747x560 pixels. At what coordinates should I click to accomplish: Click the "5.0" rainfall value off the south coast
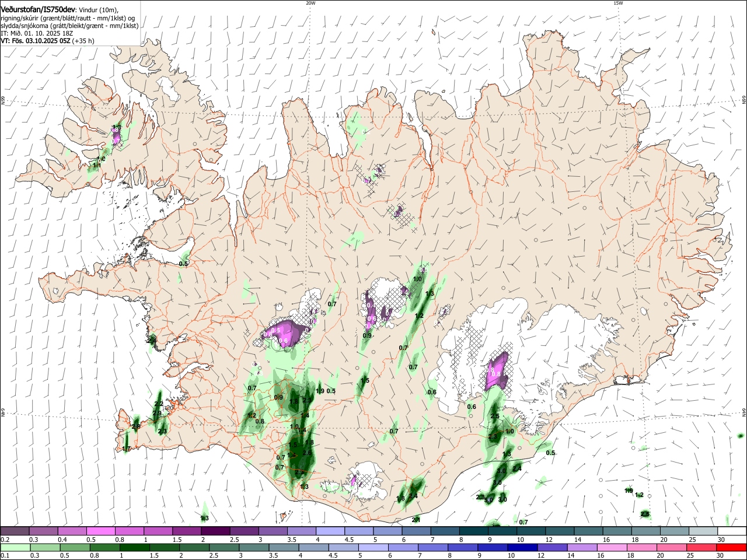[488, 500]
